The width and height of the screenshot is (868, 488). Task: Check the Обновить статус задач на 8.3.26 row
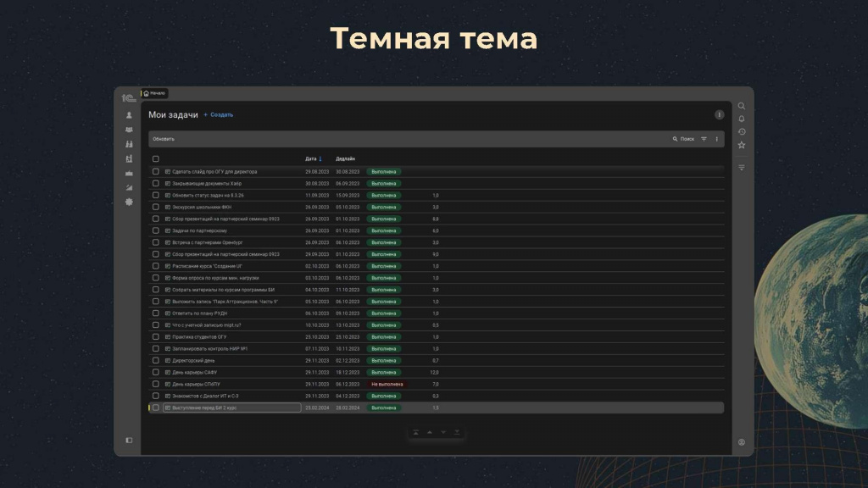click(x=156, y=196)
